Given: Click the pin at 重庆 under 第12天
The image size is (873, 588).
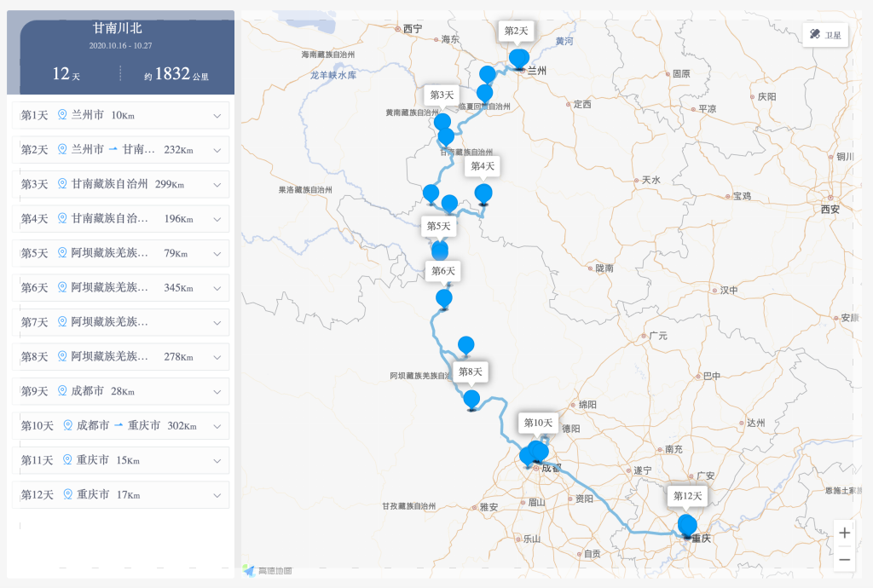Looking at the screenshot, I should pos(686,525).
